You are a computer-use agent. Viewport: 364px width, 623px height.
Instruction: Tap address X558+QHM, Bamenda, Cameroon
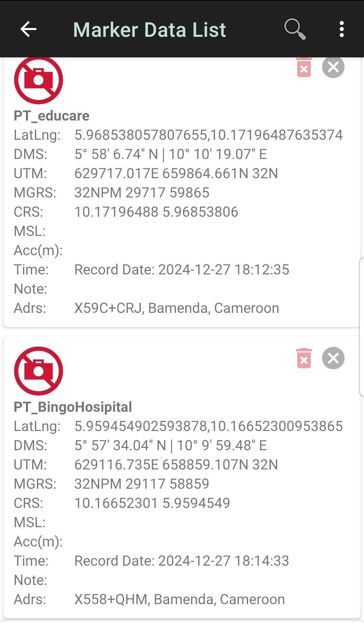(180, 599)
